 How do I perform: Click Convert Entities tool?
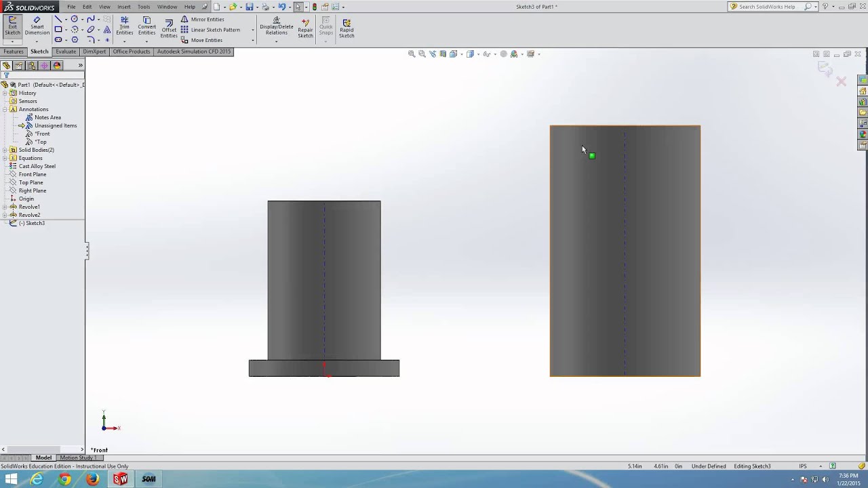point(147,26)
